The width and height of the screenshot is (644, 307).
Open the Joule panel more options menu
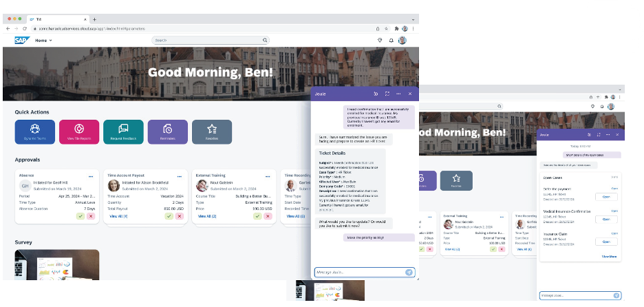point(398,93)
